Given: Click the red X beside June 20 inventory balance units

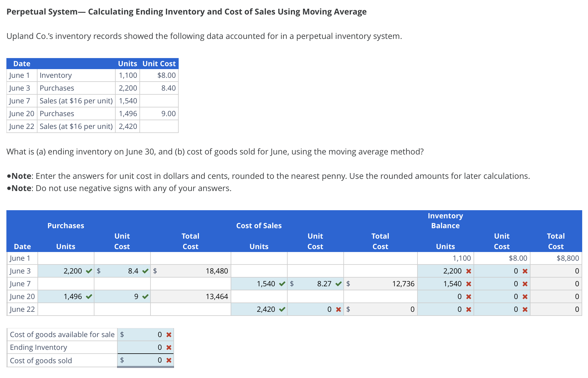Looking at the screenshot, I should point(468,296).
